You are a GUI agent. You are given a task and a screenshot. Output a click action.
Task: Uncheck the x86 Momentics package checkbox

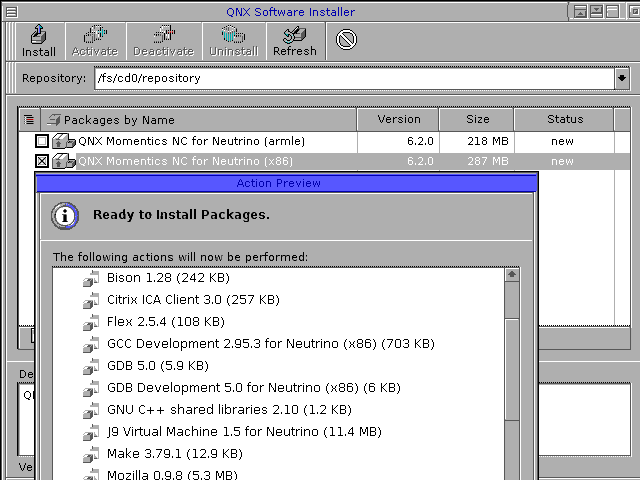coord(41,161)
